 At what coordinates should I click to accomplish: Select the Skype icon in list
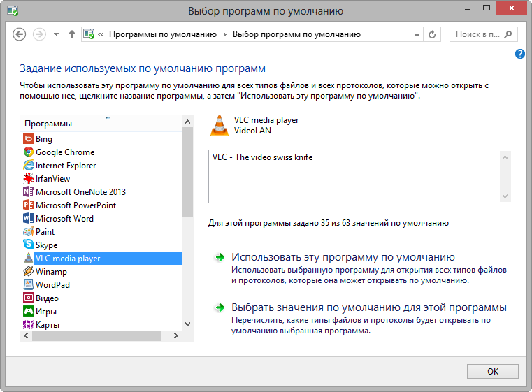point(29,245)
